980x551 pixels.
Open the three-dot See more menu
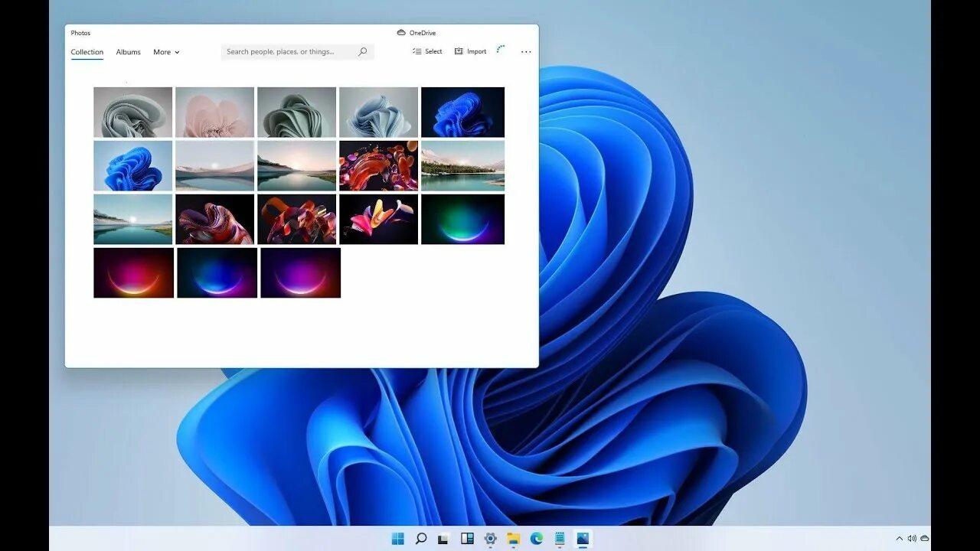[x=526, y=52]
